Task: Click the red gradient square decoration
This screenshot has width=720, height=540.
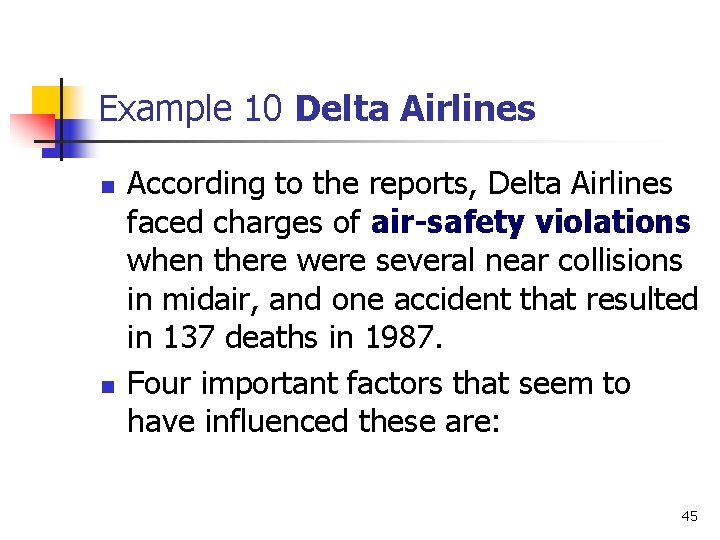Action: click(33, 128)
